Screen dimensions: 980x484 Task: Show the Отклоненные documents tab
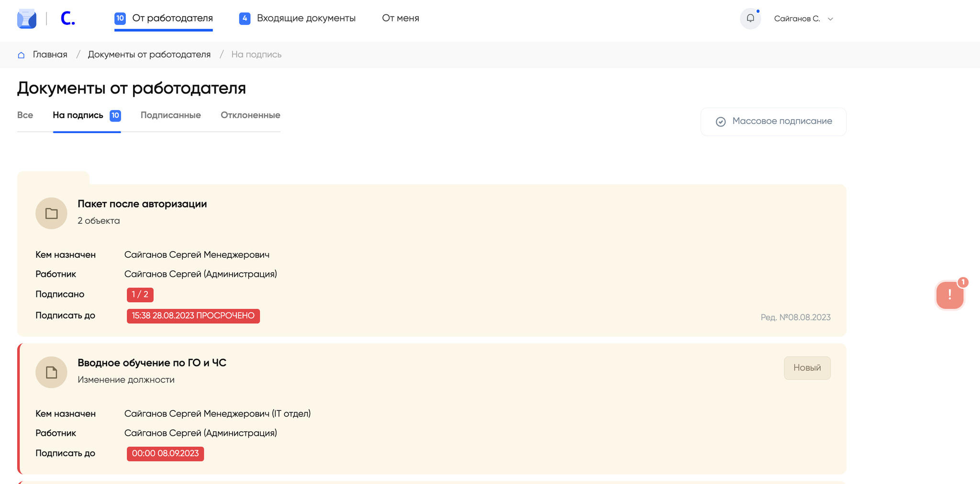(x=250, y=115)
